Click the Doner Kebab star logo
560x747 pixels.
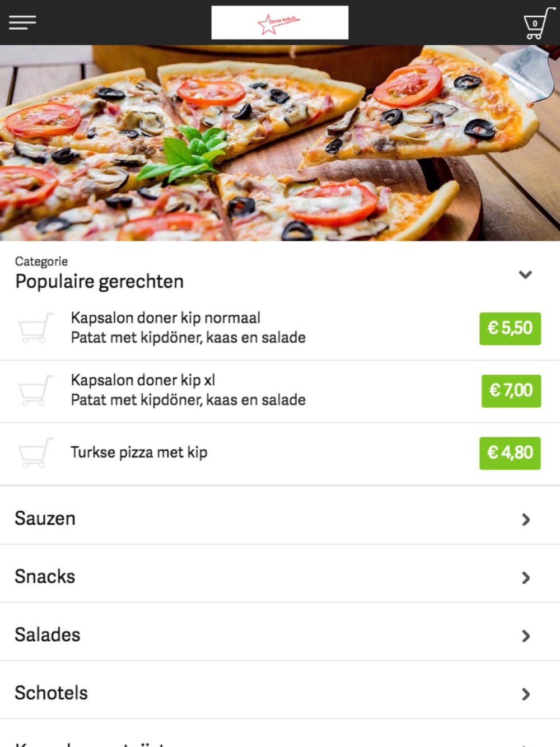pos(279,23)
